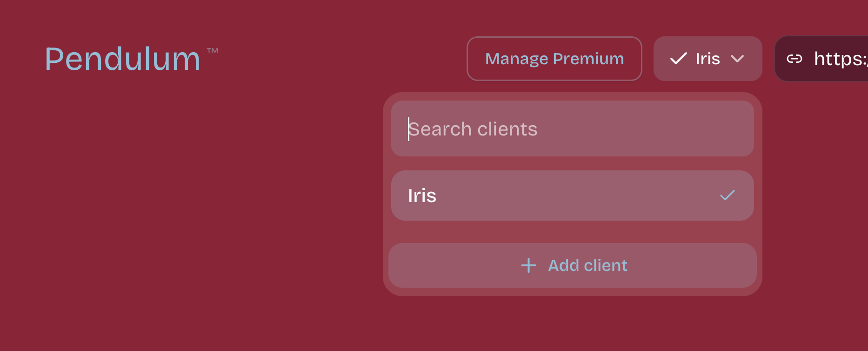868x351 pixels.
Task: Click the Add client text label
Action: point(588,265)
